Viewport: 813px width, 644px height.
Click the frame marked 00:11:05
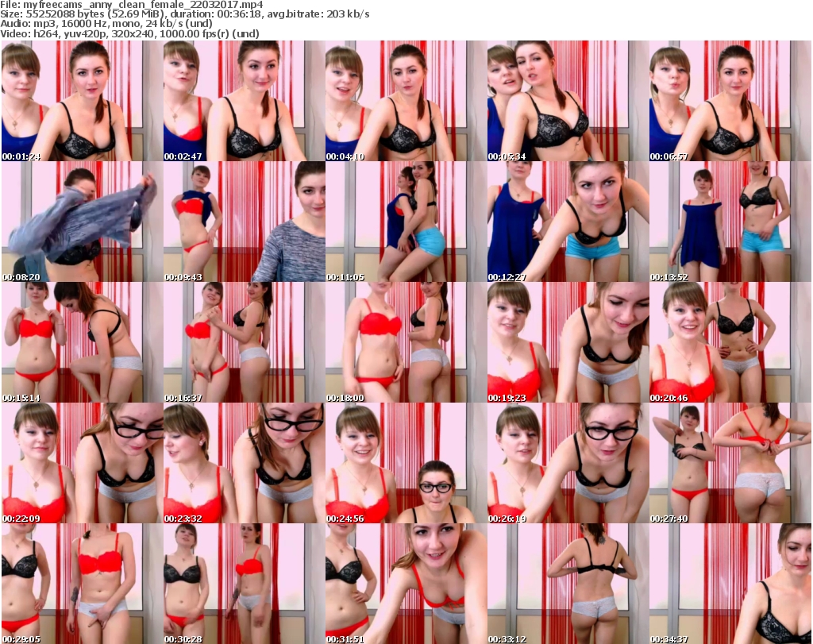click(x=406, y=222)
